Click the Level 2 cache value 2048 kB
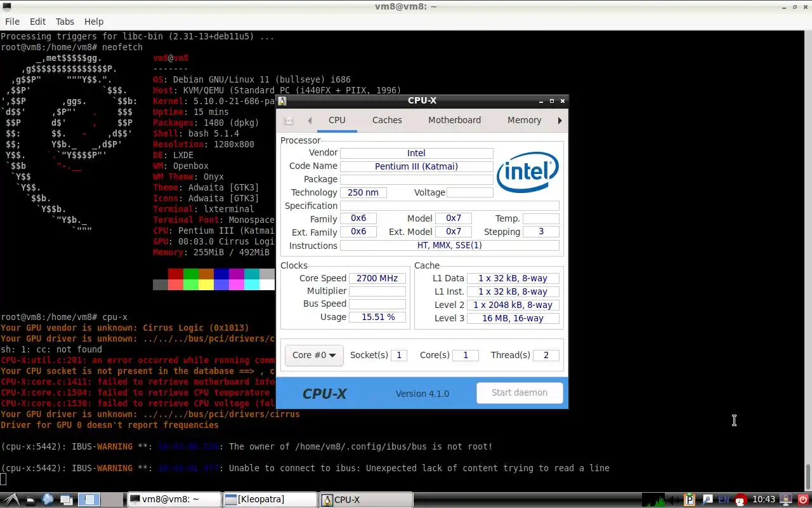 point(513,305)
